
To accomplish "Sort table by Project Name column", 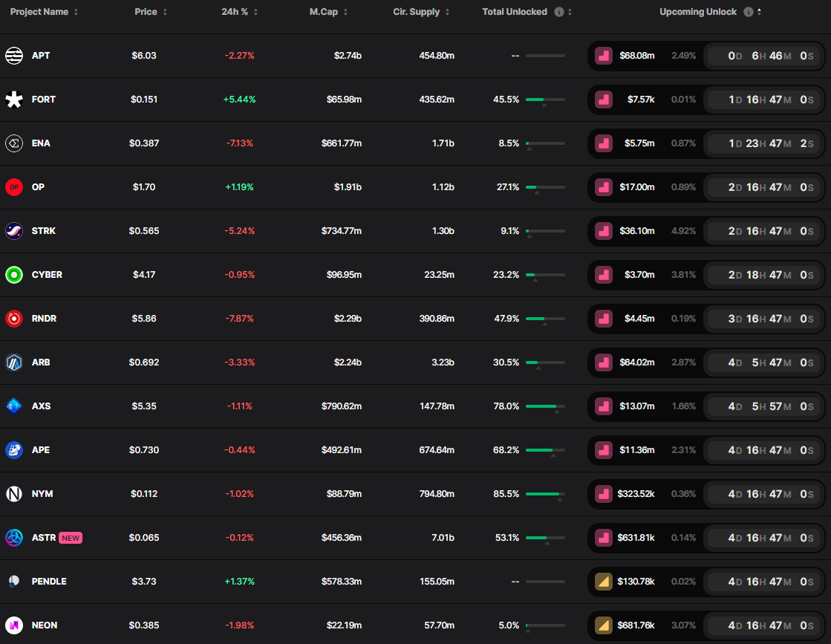I will tap(44, 12).
